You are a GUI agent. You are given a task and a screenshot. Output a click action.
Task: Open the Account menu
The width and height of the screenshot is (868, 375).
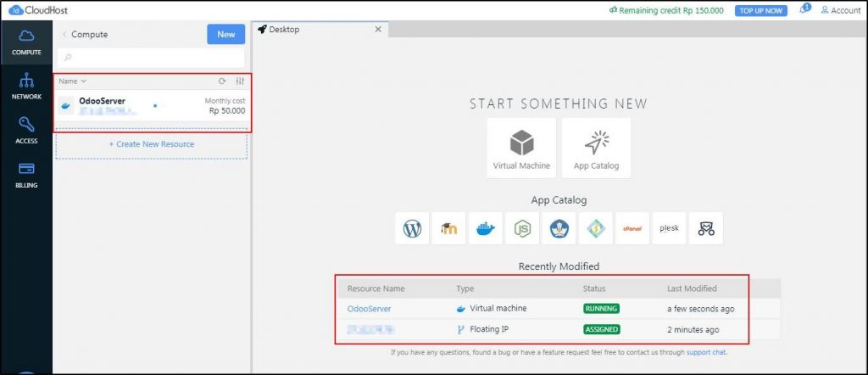click(840, 10)
